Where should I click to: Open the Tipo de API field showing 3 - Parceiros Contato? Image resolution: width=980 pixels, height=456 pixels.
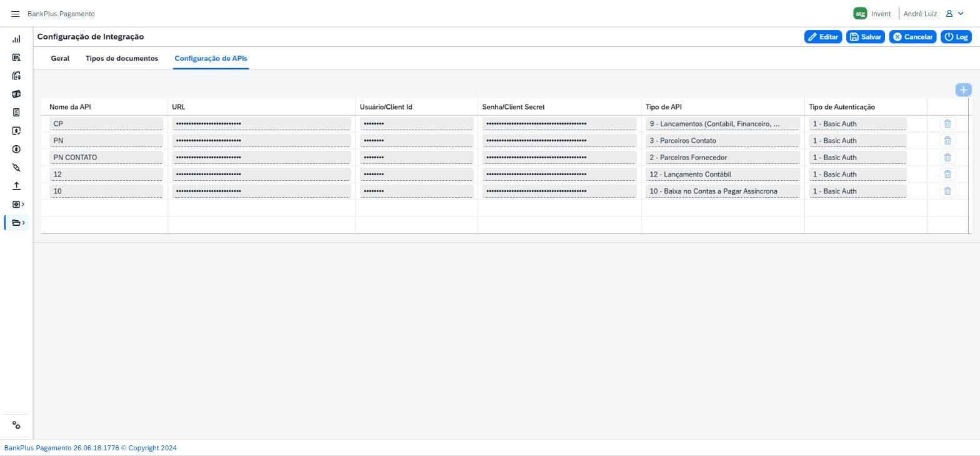coord(722,141)
